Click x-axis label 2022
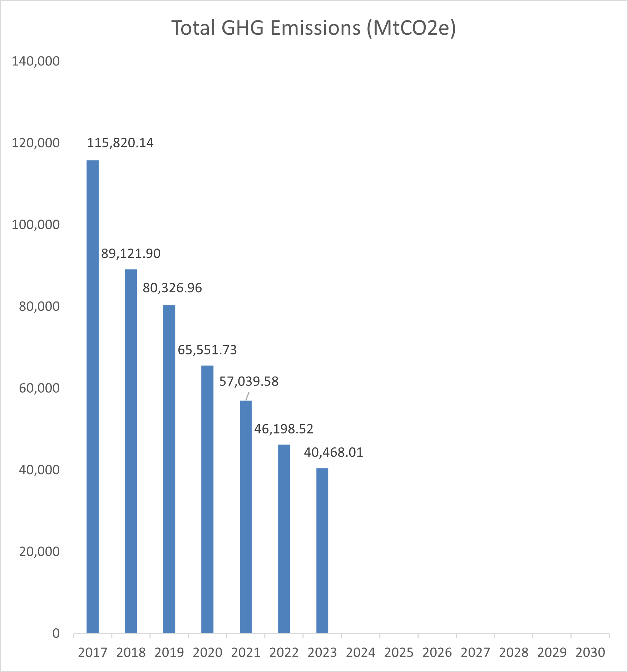This screenshot has height=672, width=628. (284, 653)
